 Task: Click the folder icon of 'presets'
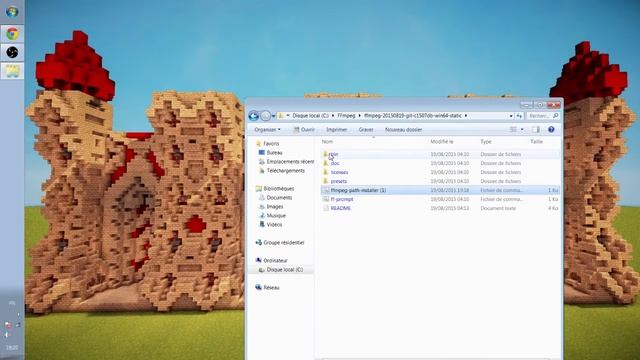tap(326, 181)
